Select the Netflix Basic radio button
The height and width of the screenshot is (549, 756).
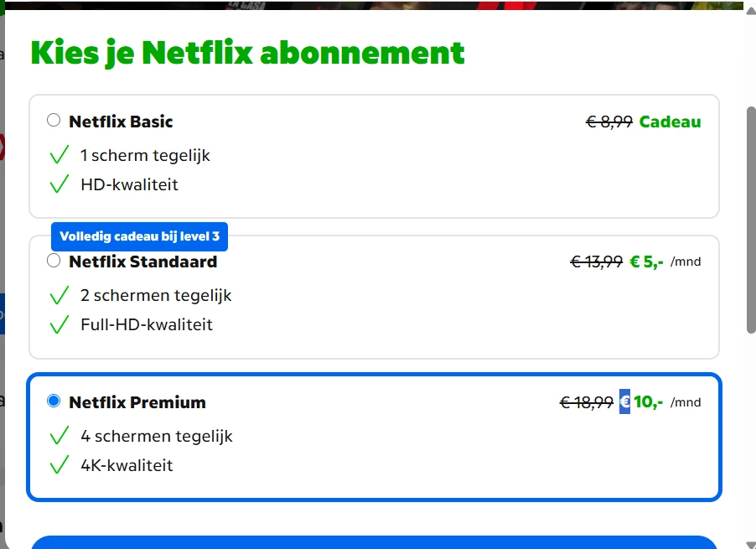click(54, 121)
